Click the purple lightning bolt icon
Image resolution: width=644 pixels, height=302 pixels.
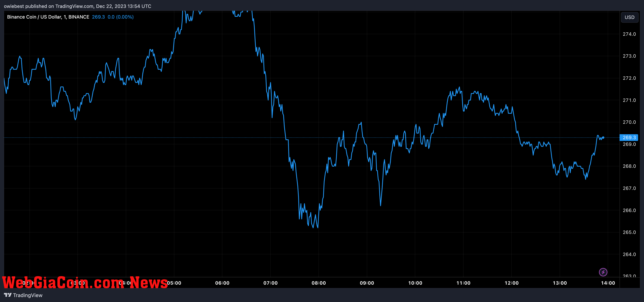coord(603,272)
